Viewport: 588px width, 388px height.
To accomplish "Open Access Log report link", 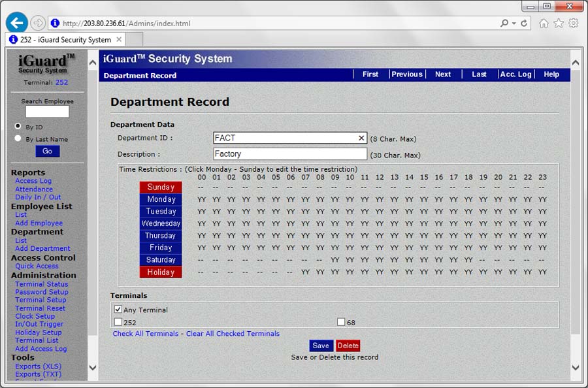I will point(33,181).
